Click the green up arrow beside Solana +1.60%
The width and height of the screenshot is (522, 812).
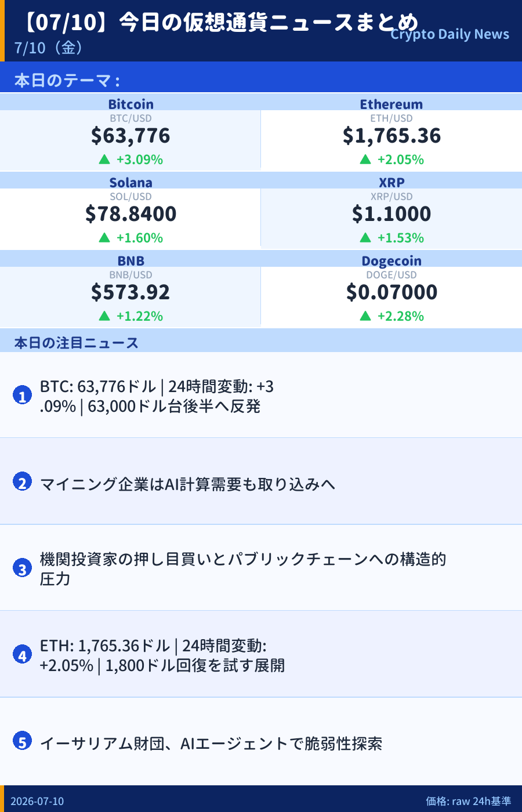[104, 237]
